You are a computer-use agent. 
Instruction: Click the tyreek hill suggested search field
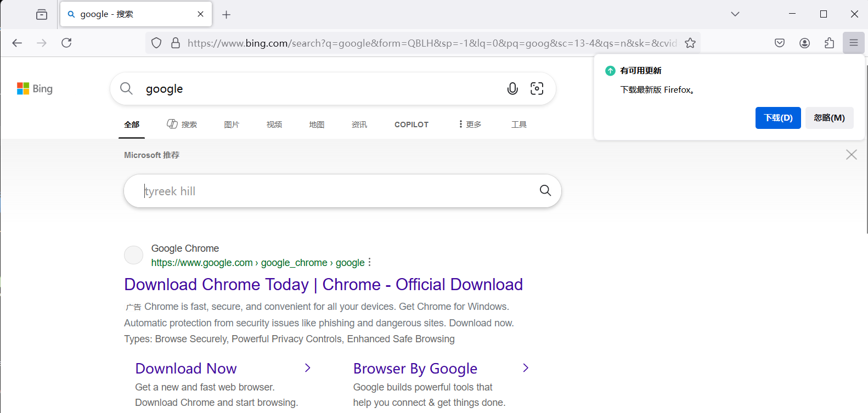(335, 191)
